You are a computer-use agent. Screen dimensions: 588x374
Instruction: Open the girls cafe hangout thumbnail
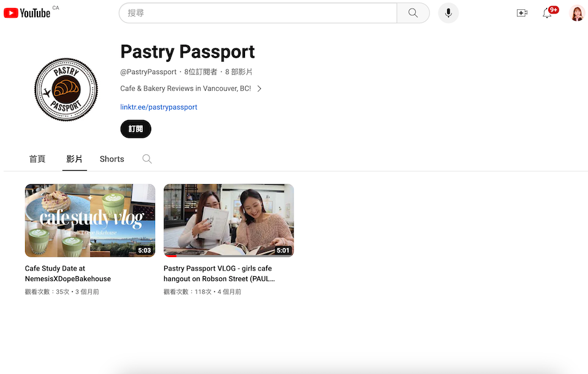point(228,220)
